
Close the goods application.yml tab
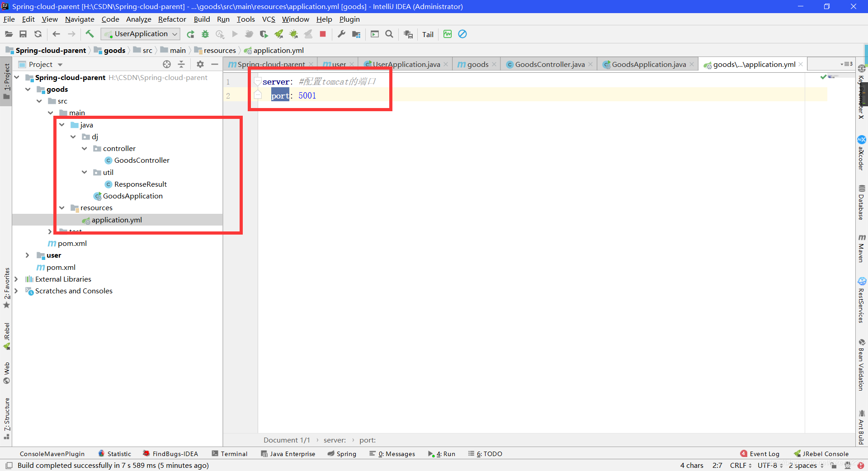pos(801,64)
